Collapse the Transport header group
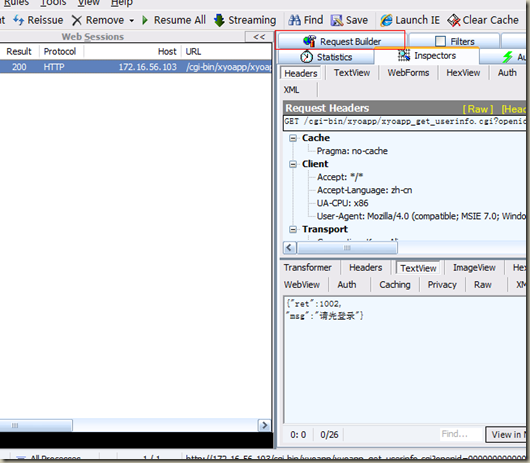Screen dimensions: 530x463 pyautogui.click(x=293, y=229)
